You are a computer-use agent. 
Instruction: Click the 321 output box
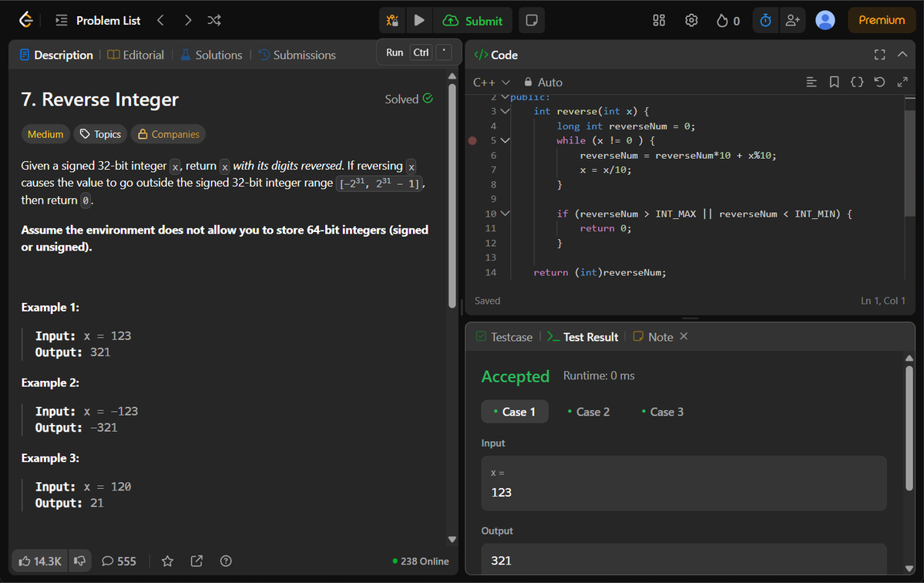click(684, 559)
